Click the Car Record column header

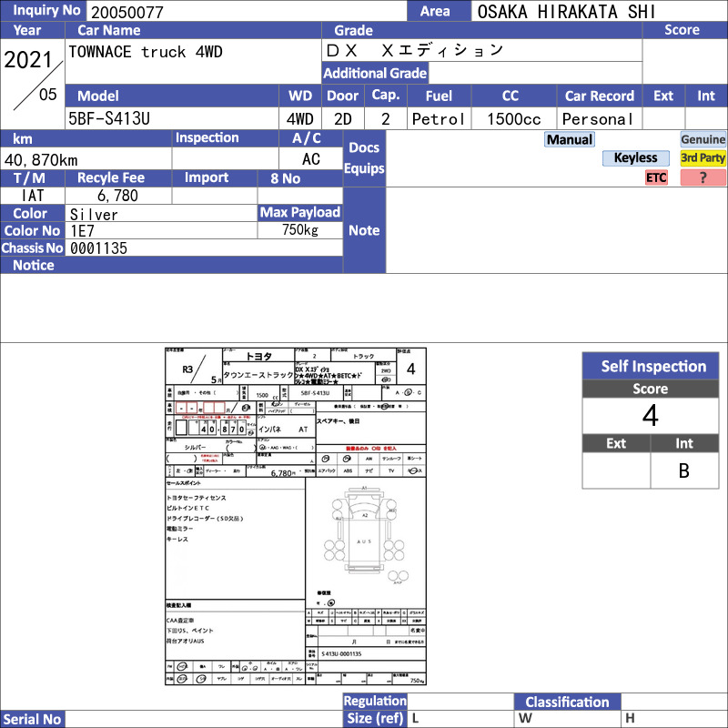point(600,96)
